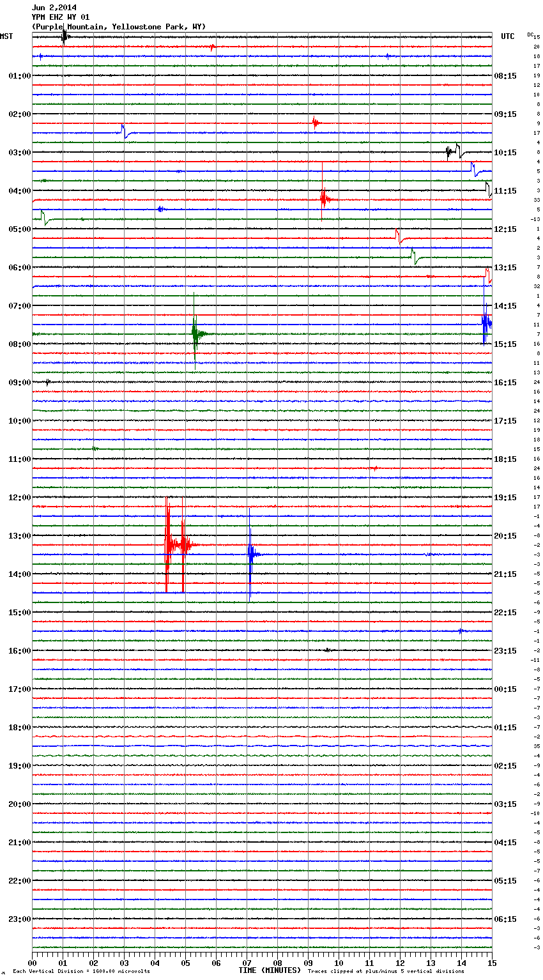
Task: Click the Jun 2,2014 date title
Action: (54, 8)
